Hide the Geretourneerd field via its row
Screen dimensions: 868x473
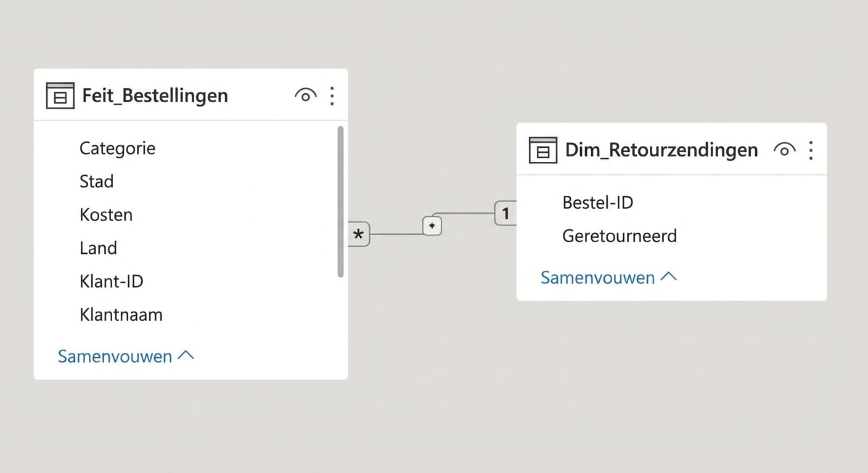[x=620, y=236]
